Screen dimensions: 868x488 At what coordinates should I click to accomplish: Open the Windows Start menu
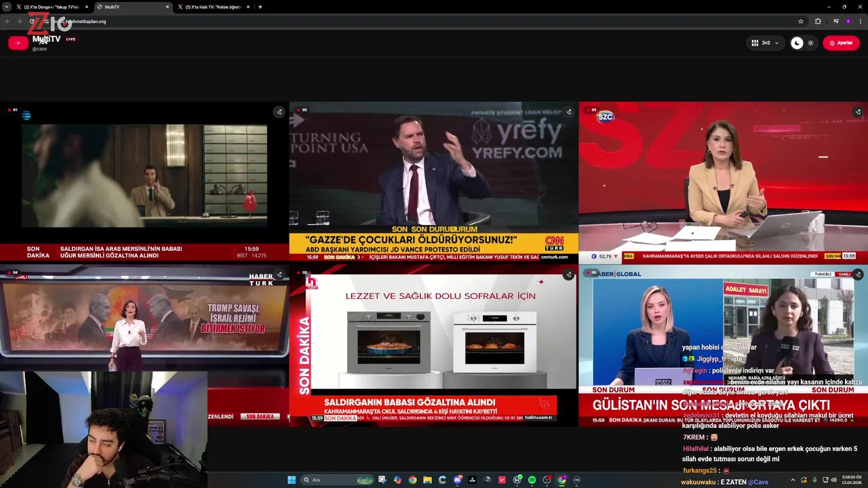[x=292, y=480]
